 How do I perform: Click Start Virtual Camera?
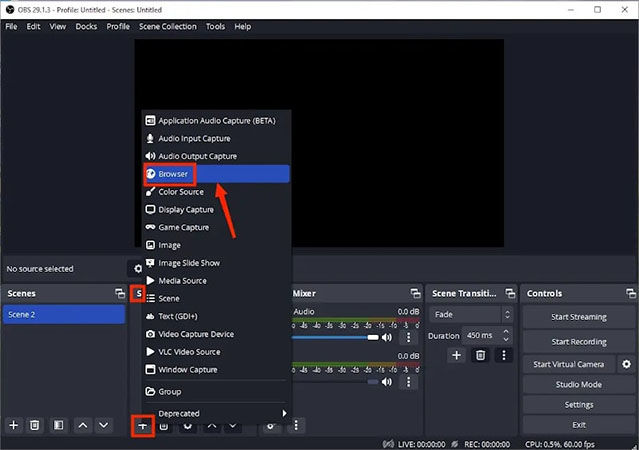pos(568,364)
